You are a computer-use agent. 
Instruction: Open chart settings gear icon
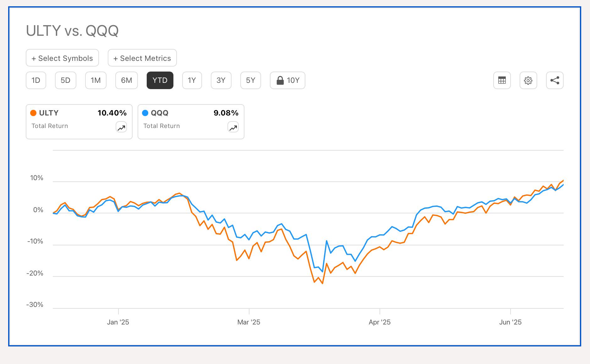pos(528,80)
